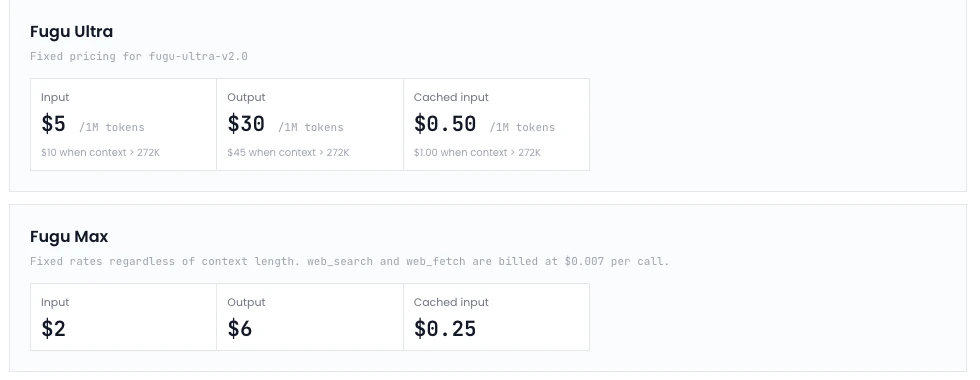The width and height of the screenshot is (980, 380).
Task: Click the Fugu Ultra heading
Action: click(x=71, y=32)
